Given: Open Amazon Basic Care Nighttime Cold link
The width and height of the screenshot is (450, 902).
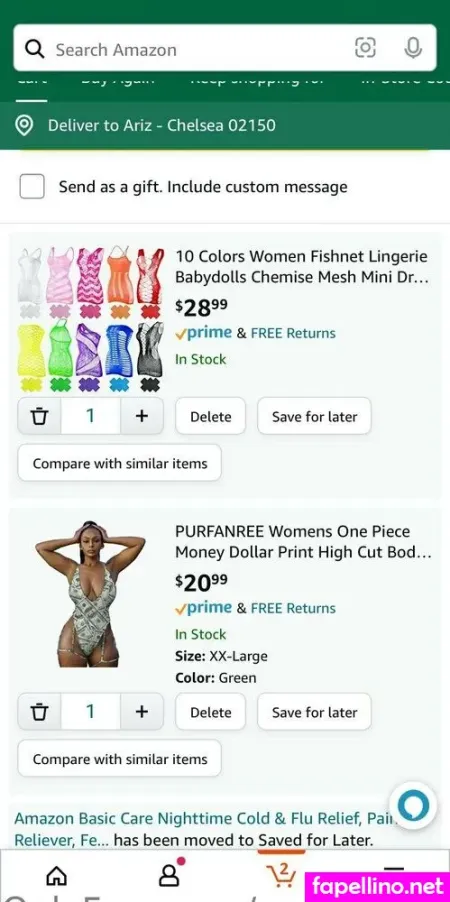Looking at the screenshot, I should tap(199, 829).
